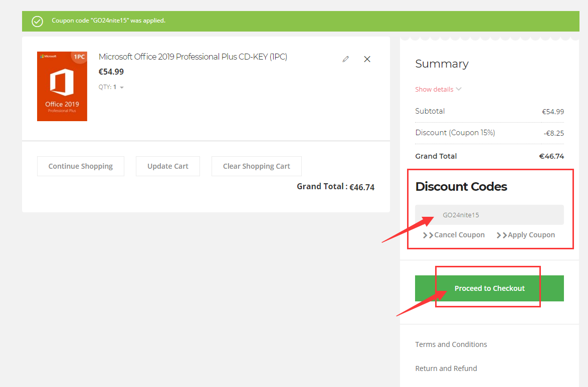Click the double-chevron icon beside Apply Coupon

pyautogui.click(x=502, y=235)
